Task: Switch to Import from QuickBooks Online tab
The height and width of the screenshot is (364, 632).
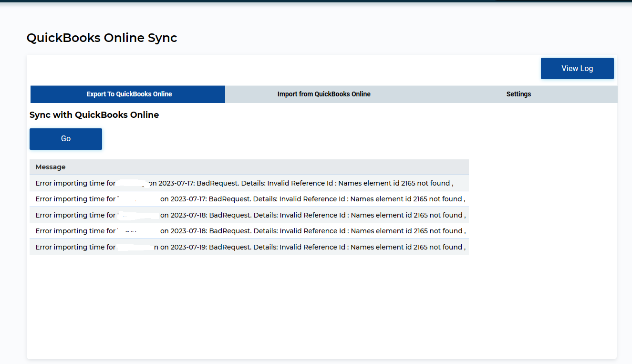Action: [x=324, y=94]
